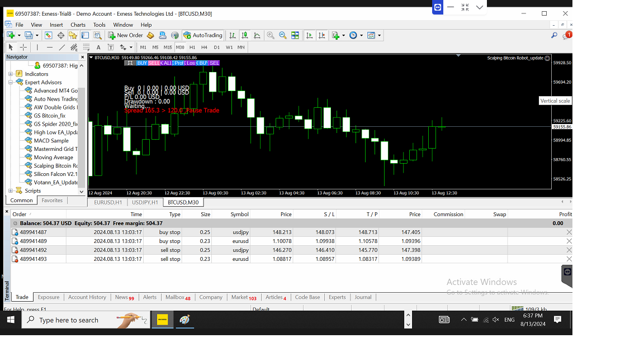
Task: Switch chart to candlesticks display
Action: (244, 35)
